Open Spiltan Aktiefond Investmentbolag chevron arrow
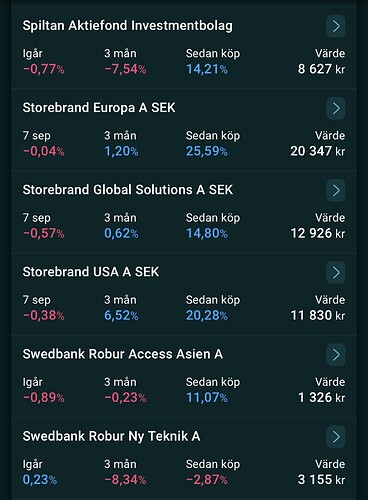Screen dimensions: 368x500 (336, 26)
